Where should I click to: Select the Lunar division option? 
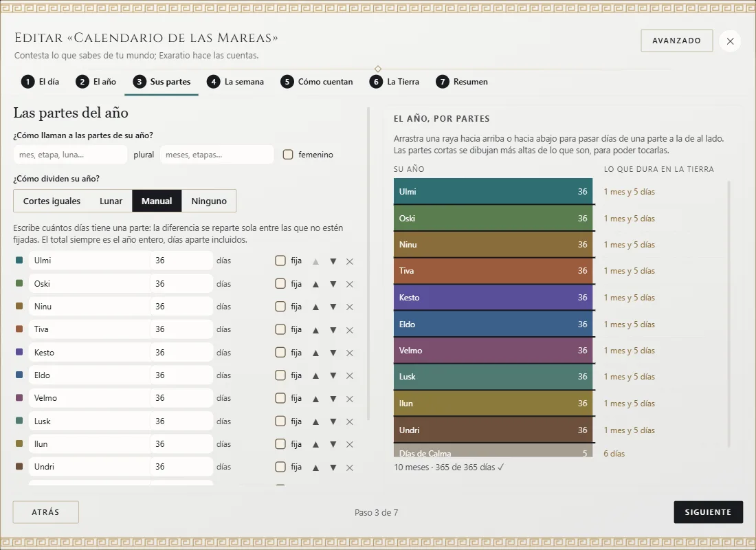pyautogui.click(x=111, y=201)
